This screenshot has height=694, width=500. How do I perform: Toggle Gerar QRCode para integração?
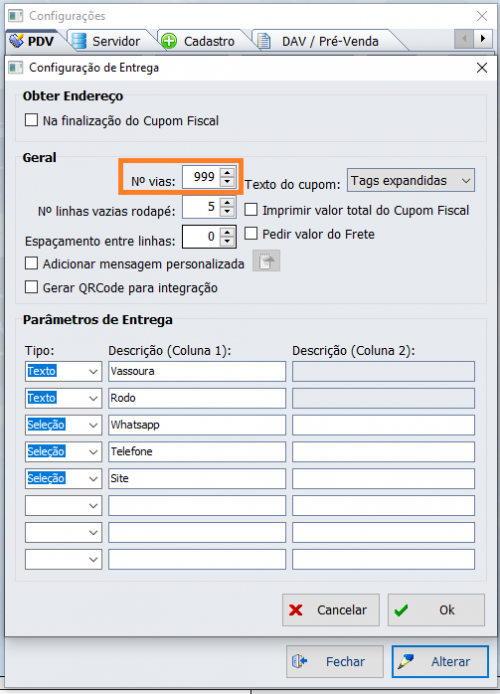tap(31, 287)
